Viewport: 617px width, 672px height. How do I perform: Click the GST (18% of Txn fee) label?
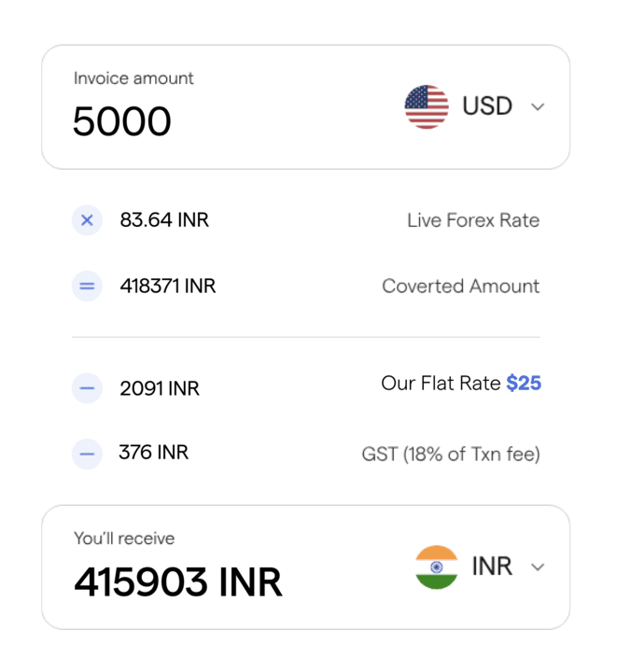coord(450,455)
